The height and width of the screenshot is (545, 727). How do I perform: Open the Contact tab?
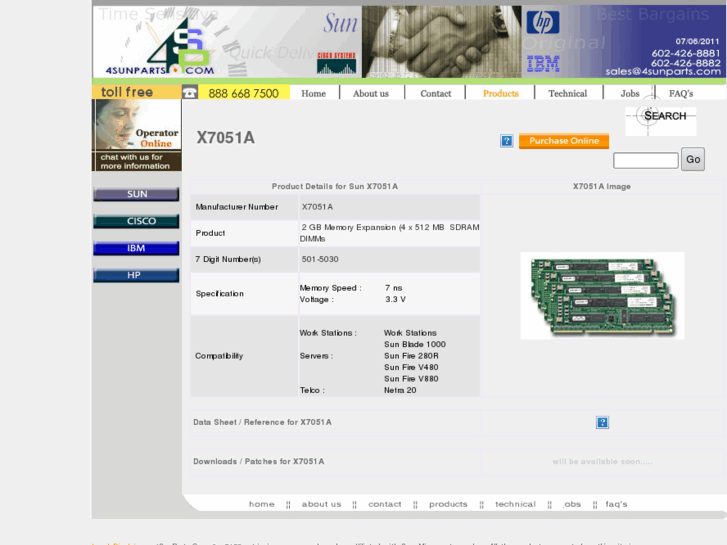435,93
